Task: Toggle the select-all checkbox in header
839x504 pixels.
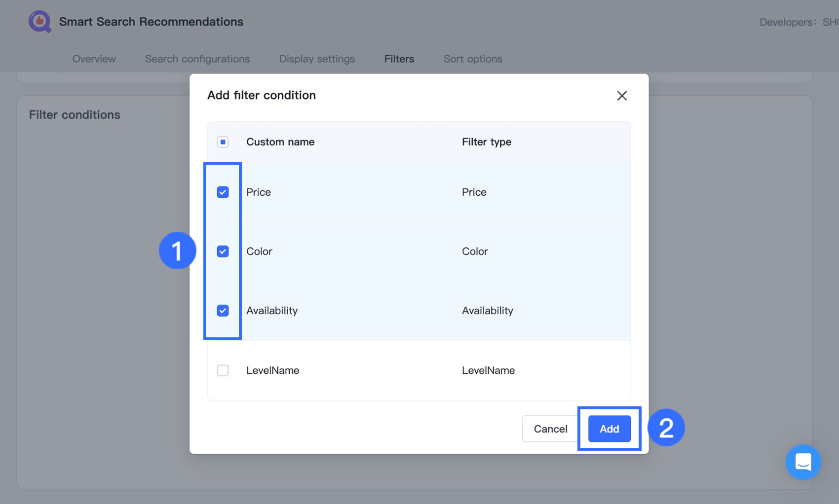Action: pos(223,142)
